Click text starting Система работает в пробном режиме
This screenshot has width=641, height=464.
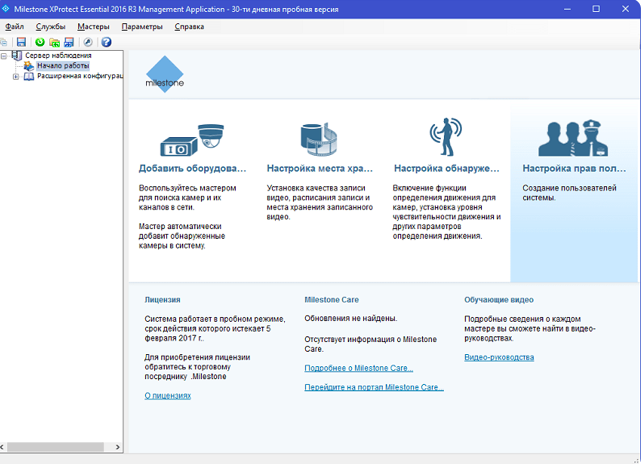(215, 328)
